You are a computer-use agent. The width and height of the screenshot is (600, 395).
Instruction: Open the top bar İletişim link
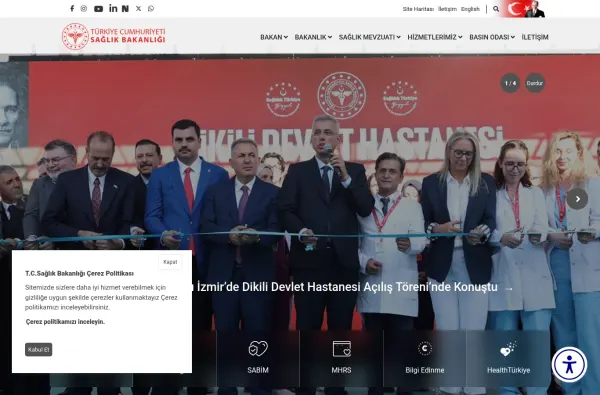[x=447, y=9]
